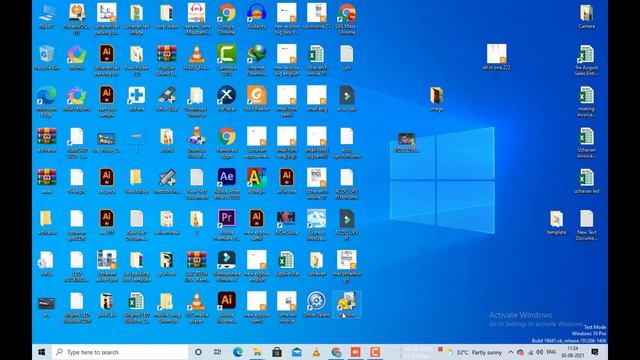Select the 'image' folder near the Windows logo
The width and height of the screenshot is (640, 360).
pyautogui.click(x=436, y=99)
